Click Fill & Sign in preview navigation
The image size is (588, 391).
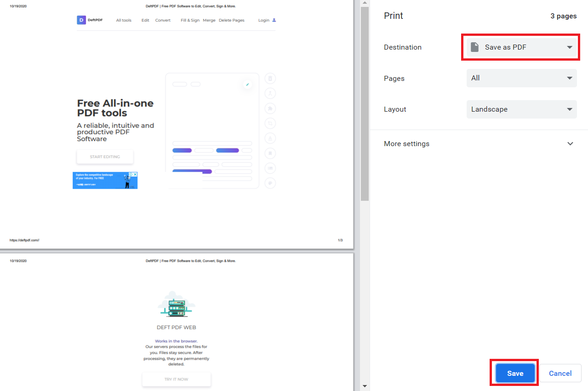coord(190,20)
